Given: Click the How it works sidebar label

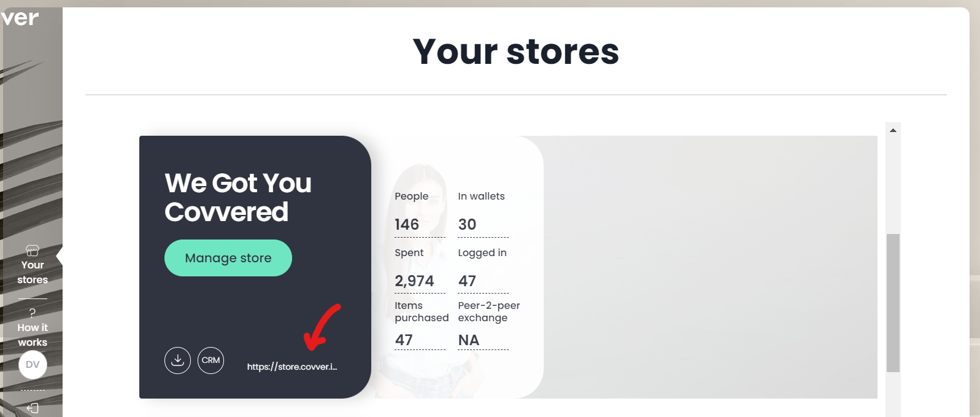Looking at the screenshot, I should [33, 335].
